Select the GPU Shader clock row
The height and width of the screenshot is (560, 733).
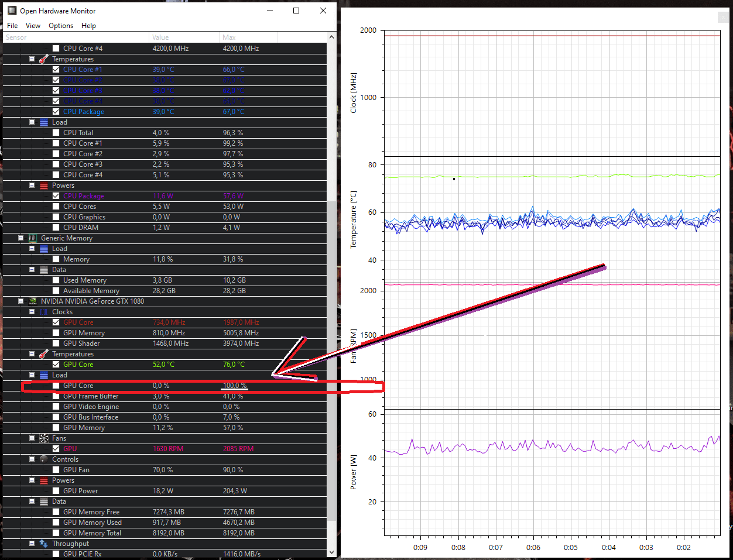pos(165,343)
